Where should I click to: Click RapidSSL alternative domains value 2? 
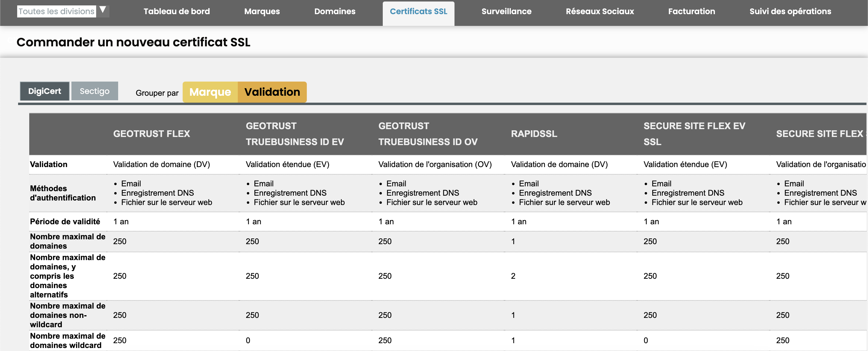pos(513,276)
